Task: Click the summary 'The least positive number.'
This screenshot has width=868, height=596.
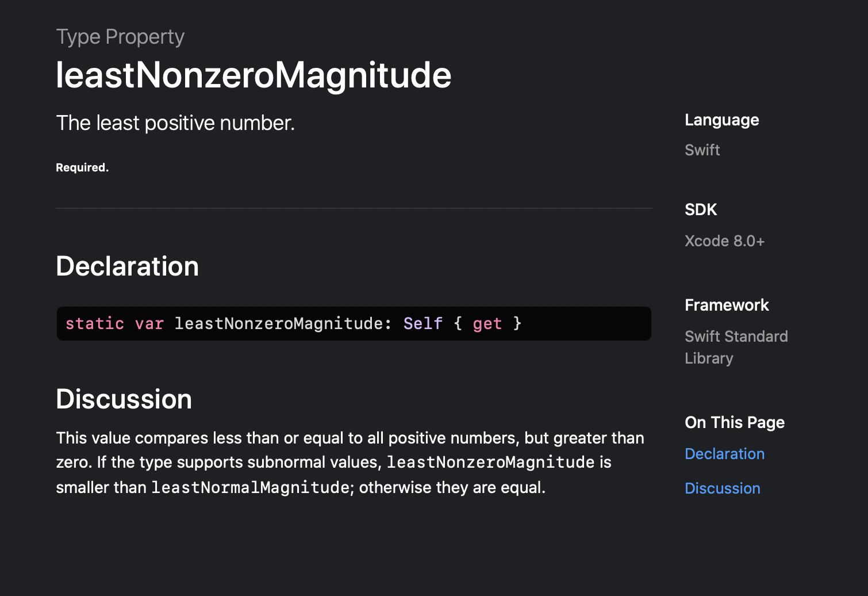Action: point(175,123)
